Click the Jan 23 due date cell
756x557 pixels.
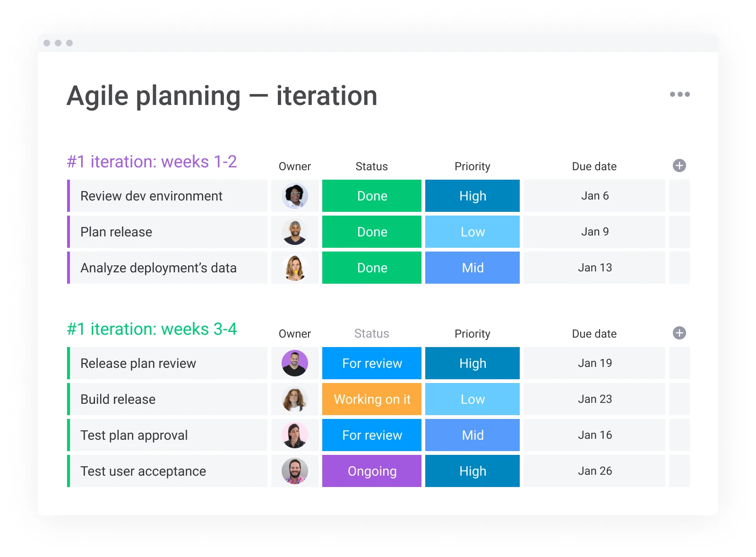594,399
